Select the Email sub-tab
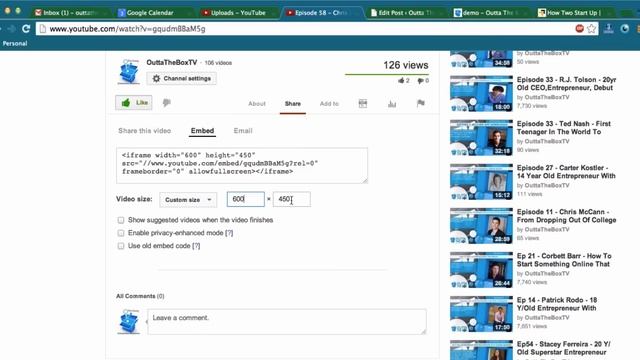This screenshot has width=640, height=360. (243, 131)
